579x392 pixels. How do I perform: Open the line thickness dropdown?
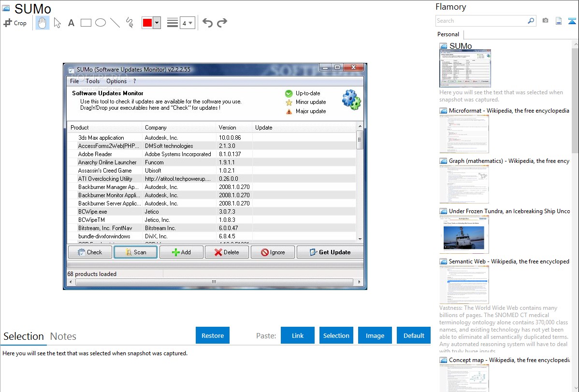pyautogui.click(x=187, y=23)
